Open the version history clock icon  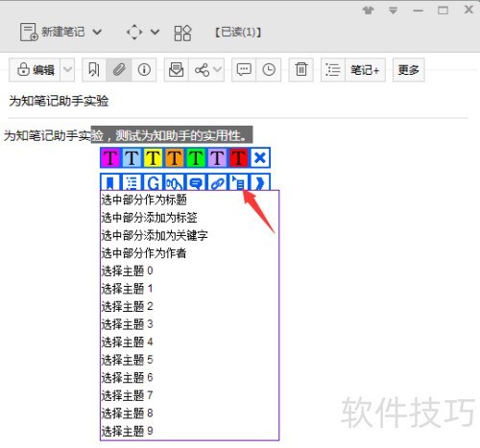pyautogui.click(x=269, y=70)
